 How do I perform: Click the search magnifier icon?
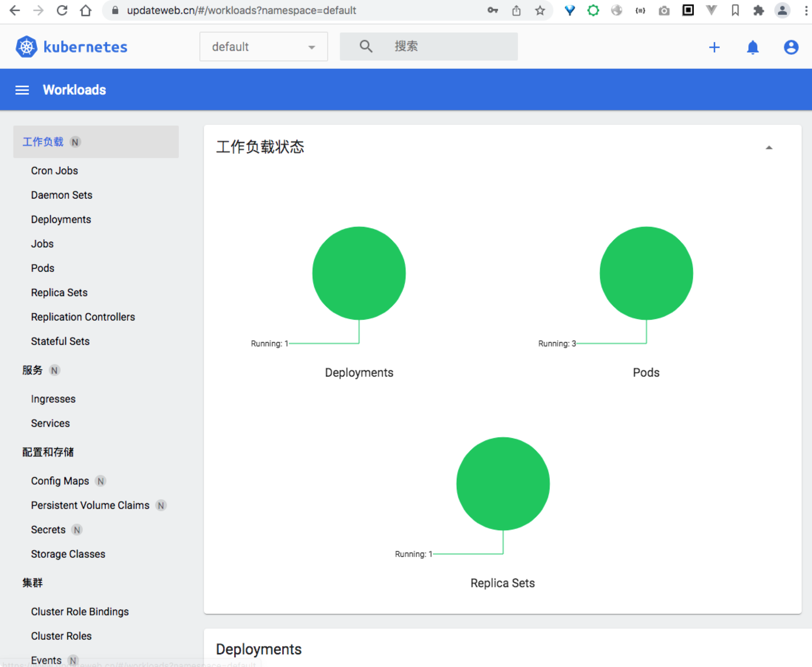click(x=365, y=47)
